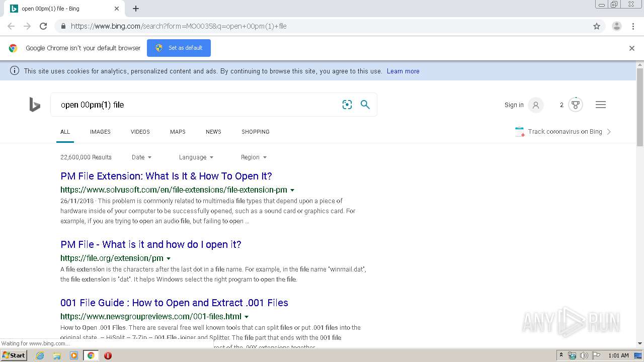Click the Sign in avatar icon
Viewport: 644px width, 362px height.
536,105
